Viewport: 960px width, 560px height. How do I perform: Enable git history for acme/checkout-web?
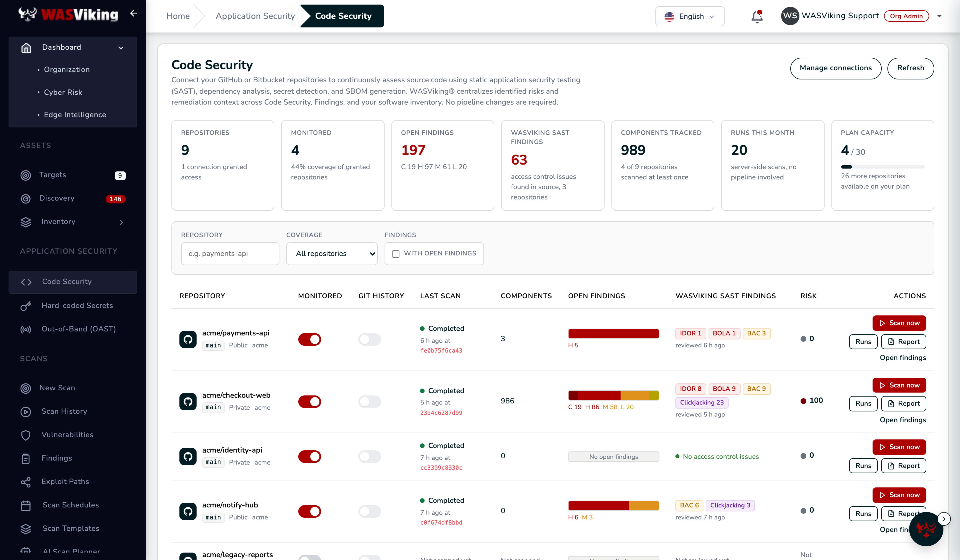pos(369,401)
